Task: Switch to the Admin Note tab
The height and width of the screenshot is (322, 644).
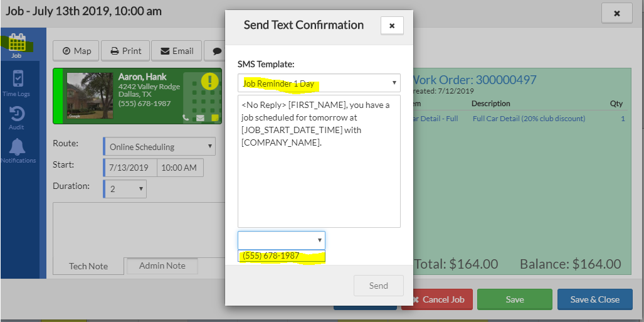Action: tap(162, 266)
